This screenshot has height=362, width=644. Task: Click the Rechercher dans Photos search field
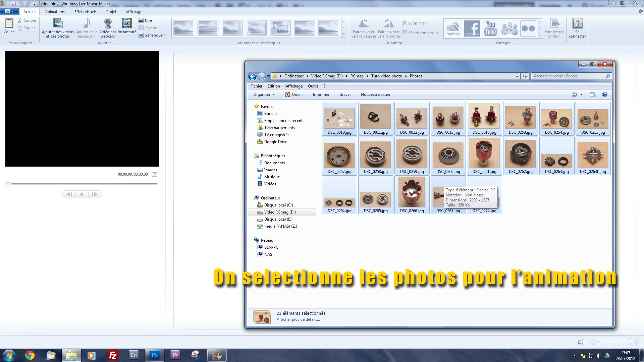coord(571,76)
